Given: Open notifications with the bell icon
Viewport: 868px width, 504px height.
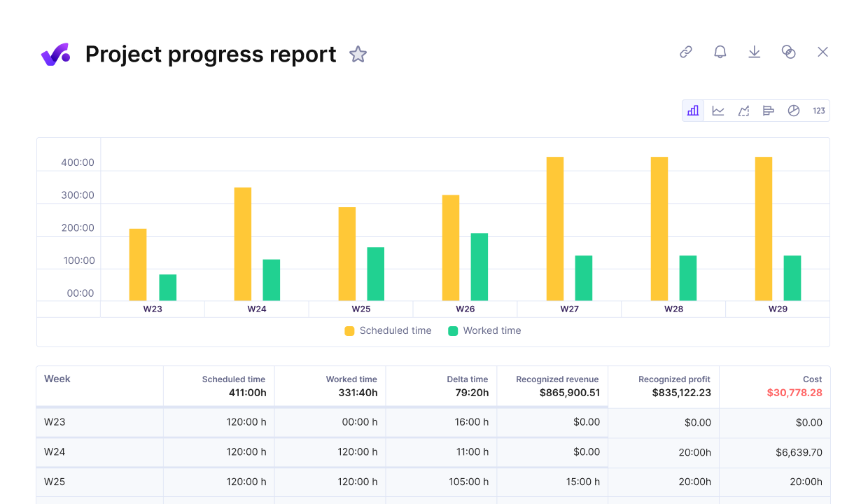Looking at the screenshot, I should [x=720, y=52].
